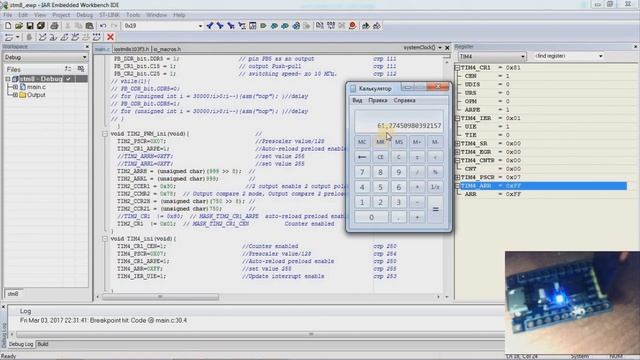
Task: Stop debugging with the red X icon
Action: pos(110,37)
